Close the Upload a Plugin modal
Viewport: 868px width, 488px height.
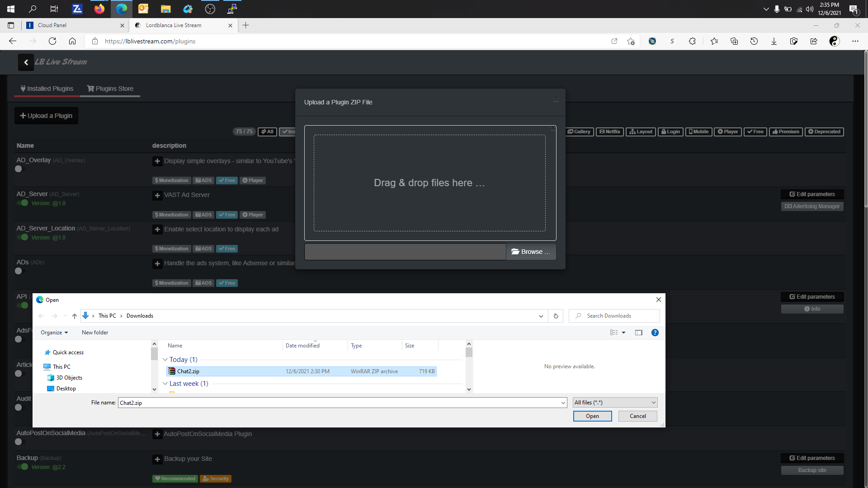(x=556, y=100)
